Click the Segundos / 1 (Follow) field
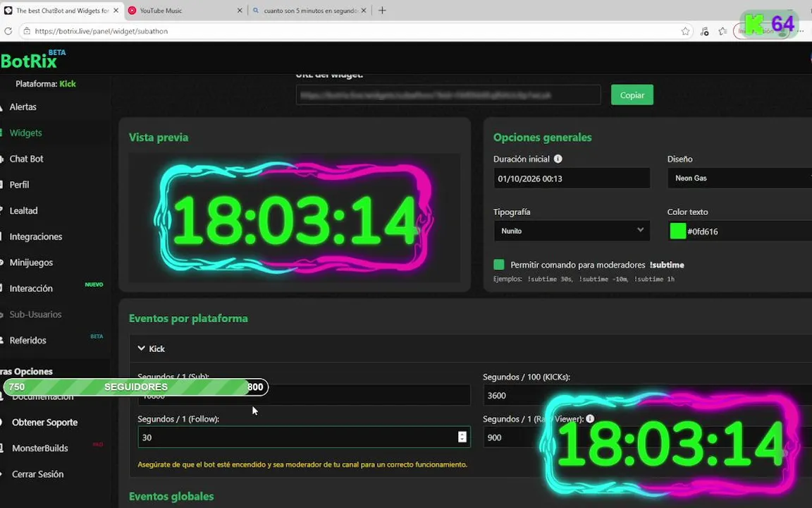This screenshot has height=508, width=812. (x=304, y=437)
